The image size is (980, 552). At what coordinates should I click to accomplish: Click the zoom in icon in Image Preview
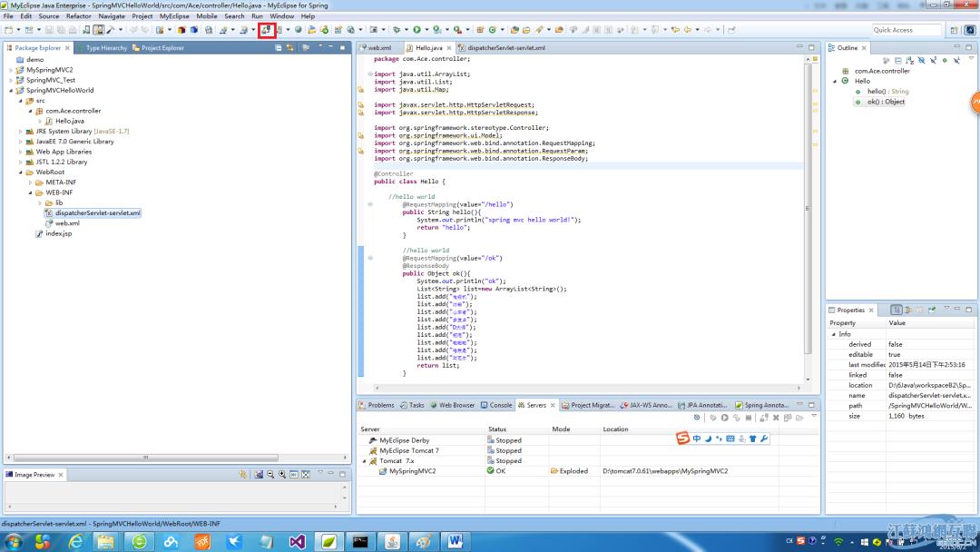pyautogui.click(x=282, y=474)
